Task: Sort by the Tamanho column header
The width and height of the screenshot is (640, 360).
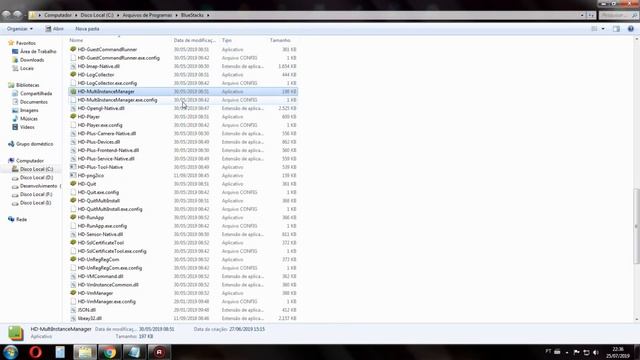Action: click(x=280, y=40)
